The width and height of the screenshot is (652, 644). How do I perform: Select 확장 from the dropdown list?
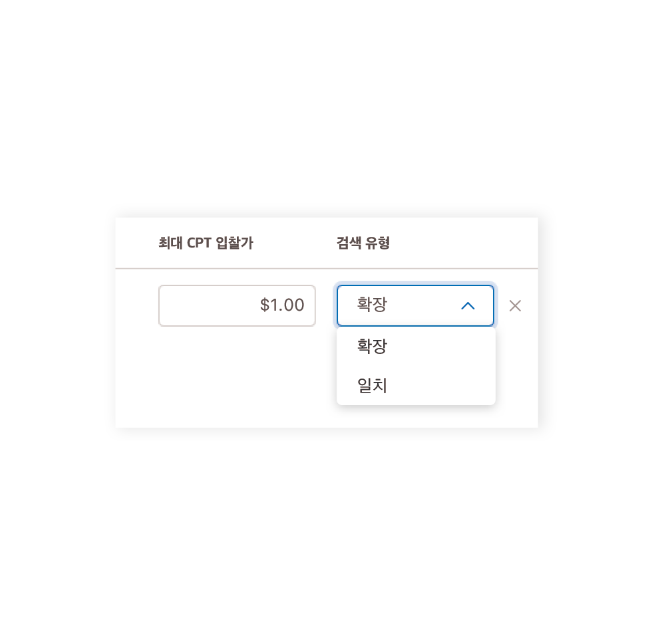click(373, 347)
